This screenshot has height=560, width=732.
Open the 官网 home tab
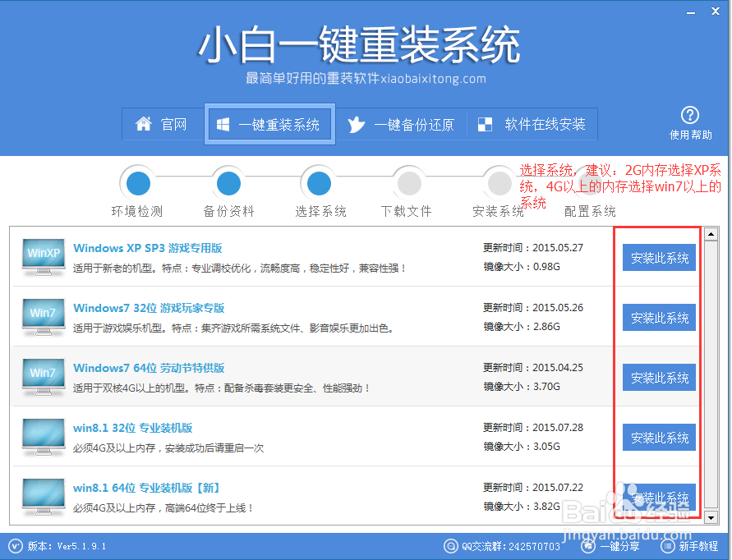[163, 124]
